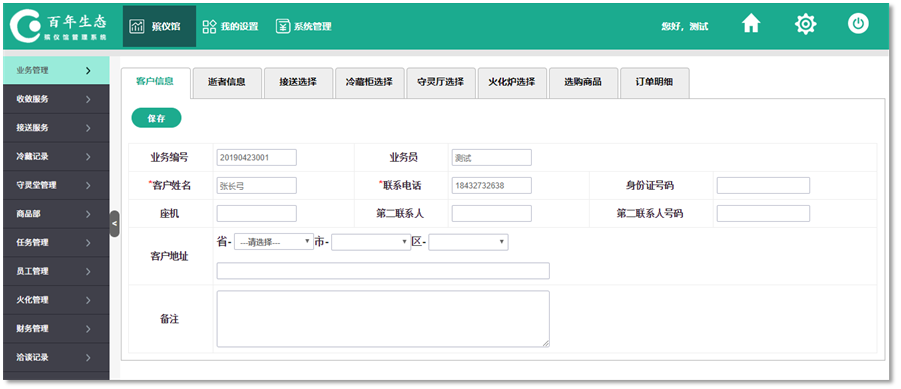Open settings via the gear icon
This screenshot has height=389, width=901.
[805, 24]
